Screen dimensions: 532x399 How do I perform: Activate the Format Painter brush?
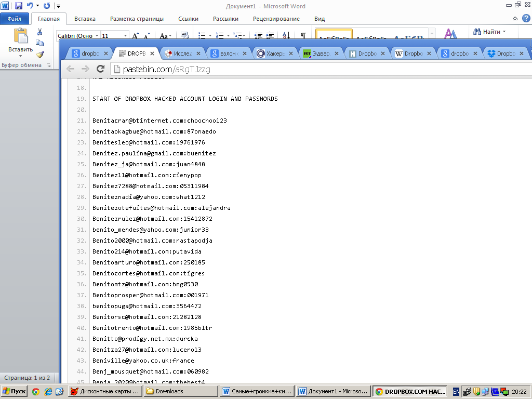(x=40, y=54)
